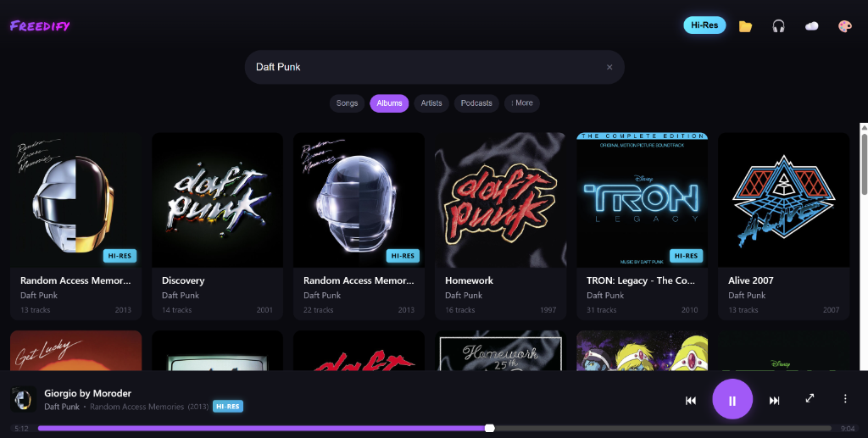Toggle the Hi-Res quality button
This screenshot has height=438, width=868.
[x=704, y=25]
